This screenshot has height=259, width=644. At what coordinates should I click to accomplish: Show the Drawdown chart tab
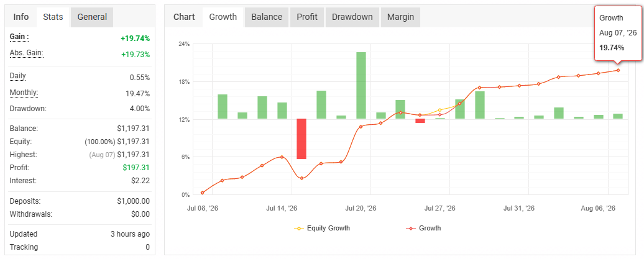tap(352, 17)
